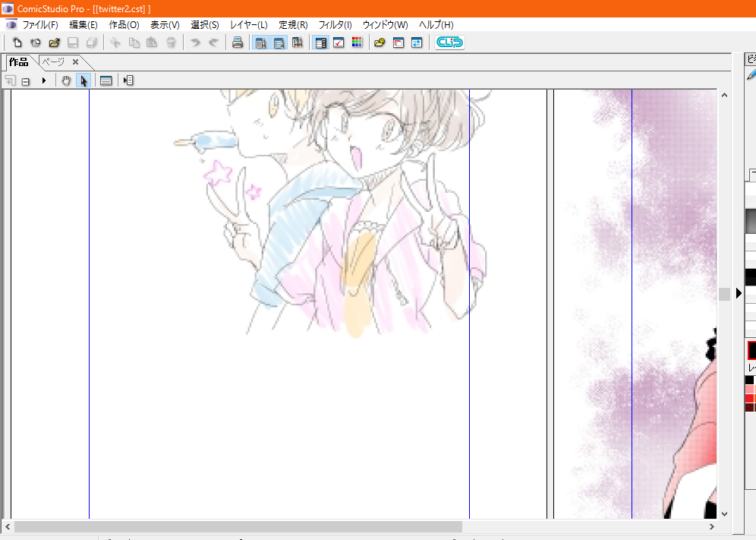
Task: Open the レイヤー(L) menu
Action: click(249, 24)
